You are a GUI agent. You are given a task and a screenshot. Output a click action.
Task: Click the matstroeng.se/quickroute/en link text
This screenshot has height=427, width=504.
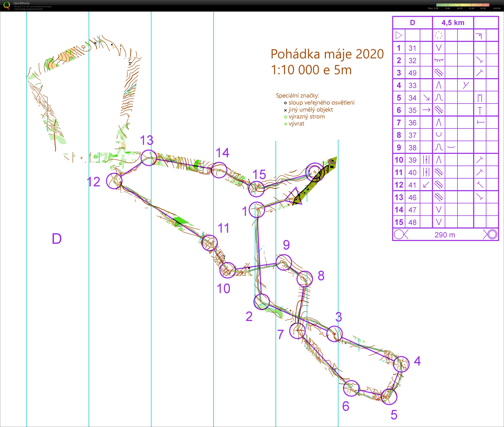28,9
